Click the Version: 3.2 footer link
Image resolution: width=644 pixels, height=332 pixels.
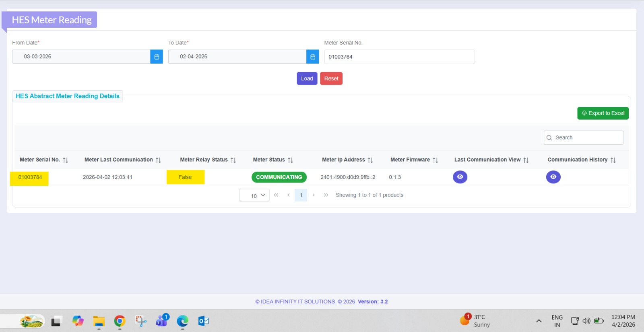click(x=373, y=302)
